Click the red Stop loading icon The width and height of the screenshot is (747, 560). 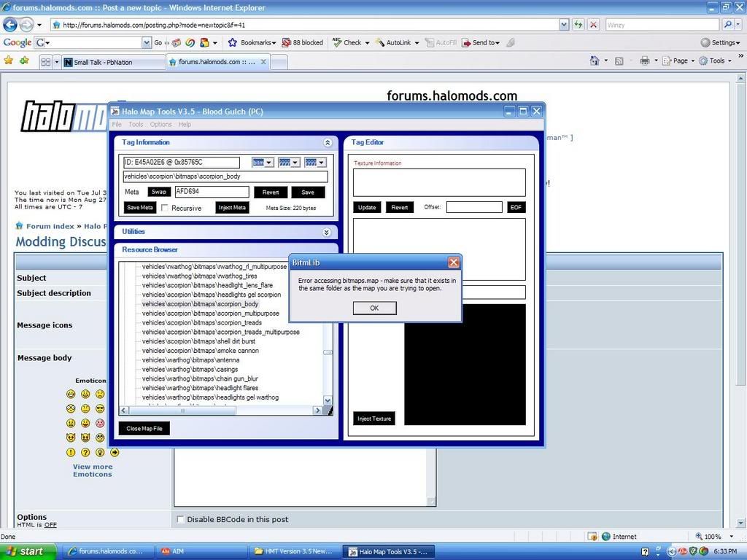coord(593,25)
